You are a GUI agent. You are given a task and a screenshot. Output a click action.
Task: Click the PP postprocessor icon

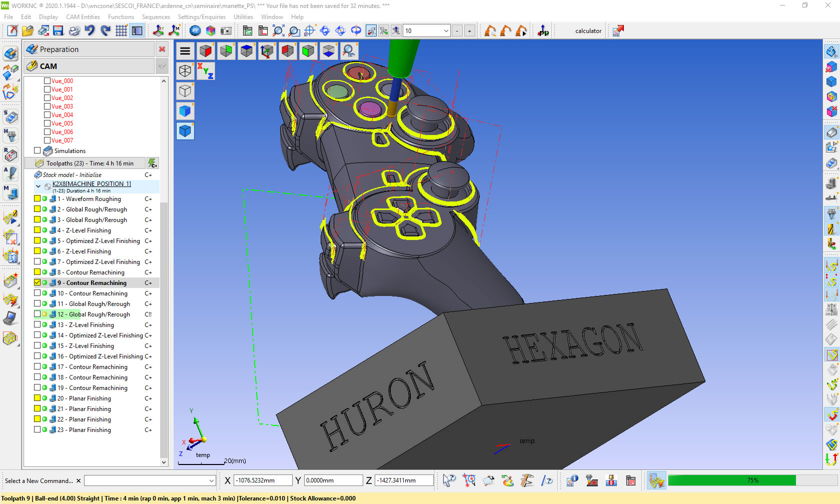(x=543, y=31)
